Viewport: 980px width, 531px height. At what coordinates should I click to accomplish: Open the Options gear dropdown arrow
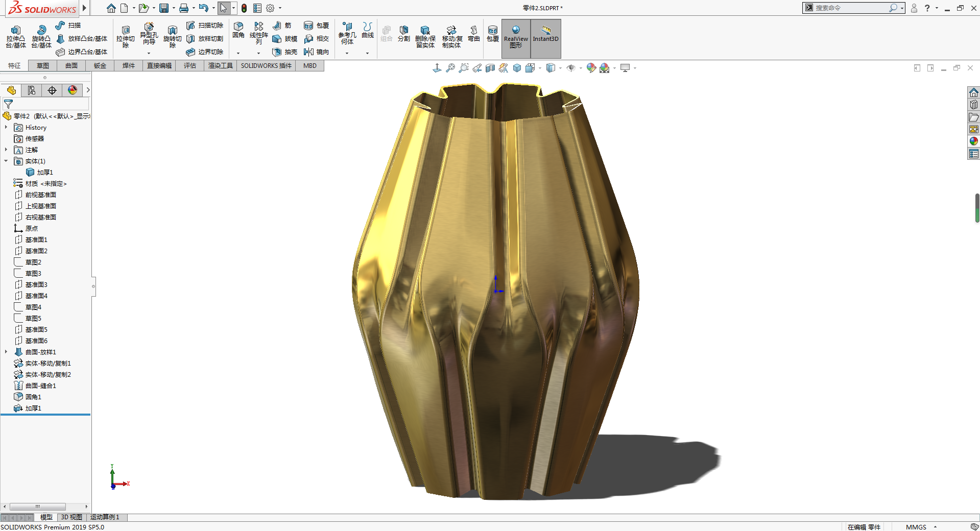[280, 8]
